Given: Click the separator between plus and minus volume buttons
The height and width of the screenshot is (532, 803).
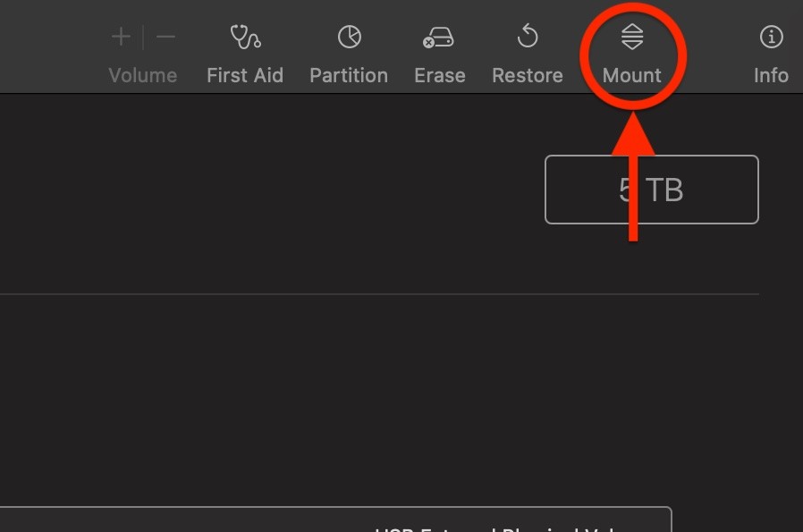Looking at the screenshot, I should (143, 37).
